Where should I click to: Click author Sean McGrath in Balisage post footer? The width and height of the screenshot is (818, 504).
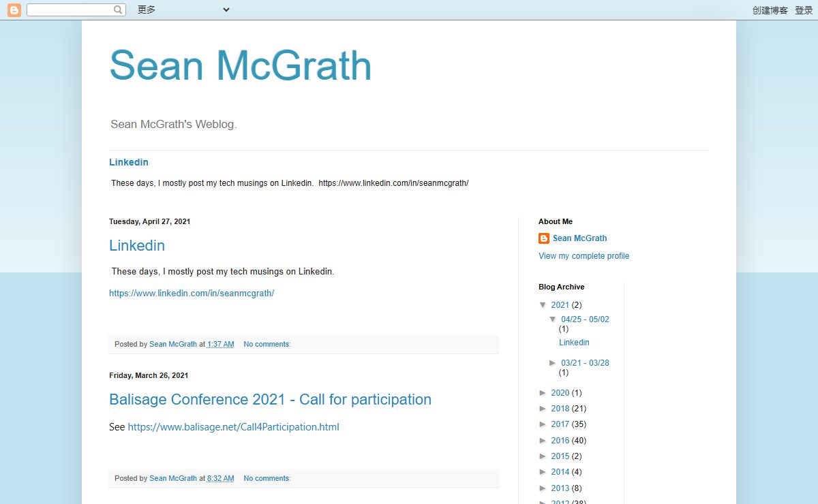click(173, 479)
